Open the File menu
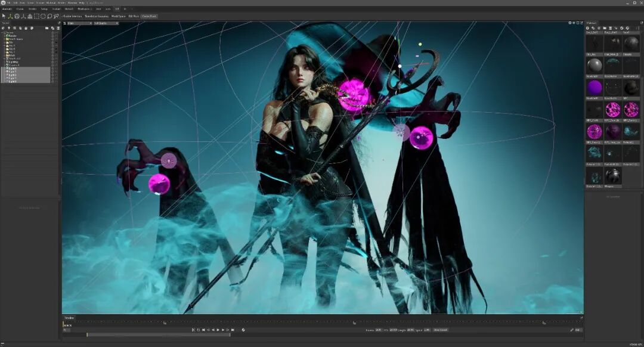 [8, 3]
